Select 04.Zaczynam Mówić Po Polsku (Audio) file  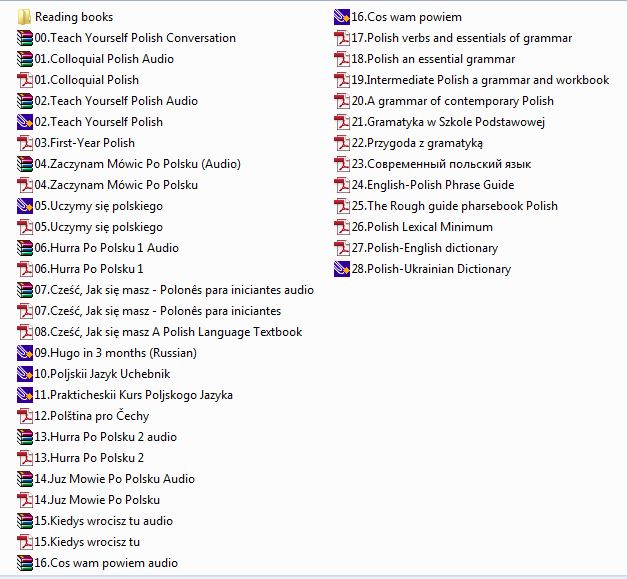[130, 164]
